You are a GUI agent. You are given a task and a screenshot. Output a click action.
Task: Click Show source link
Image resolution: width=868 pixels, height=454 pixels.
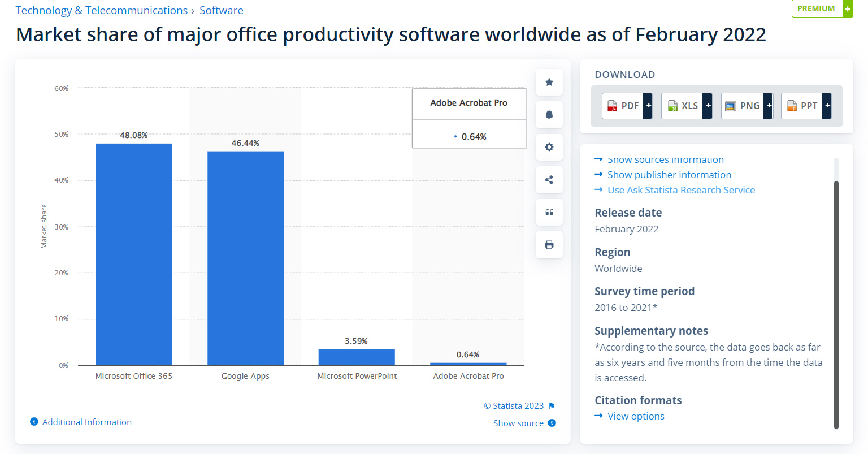click(x=518, y=423)
